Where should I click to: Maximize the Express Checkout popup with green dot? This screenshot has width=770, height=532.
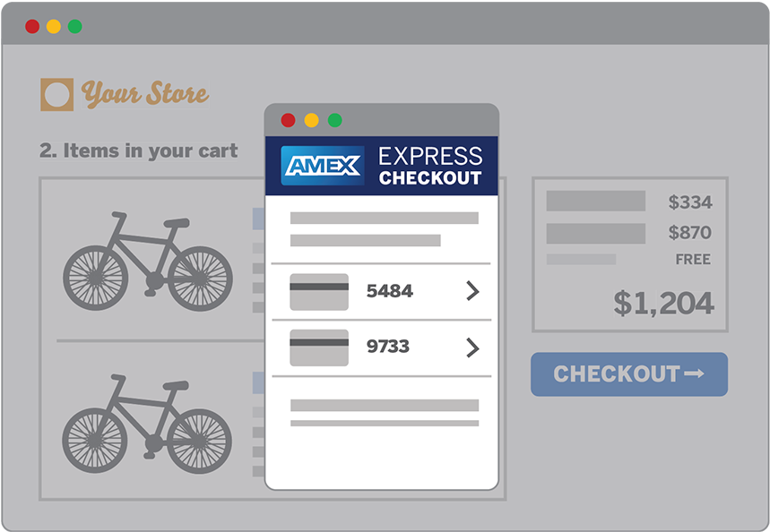coord(334,120)
